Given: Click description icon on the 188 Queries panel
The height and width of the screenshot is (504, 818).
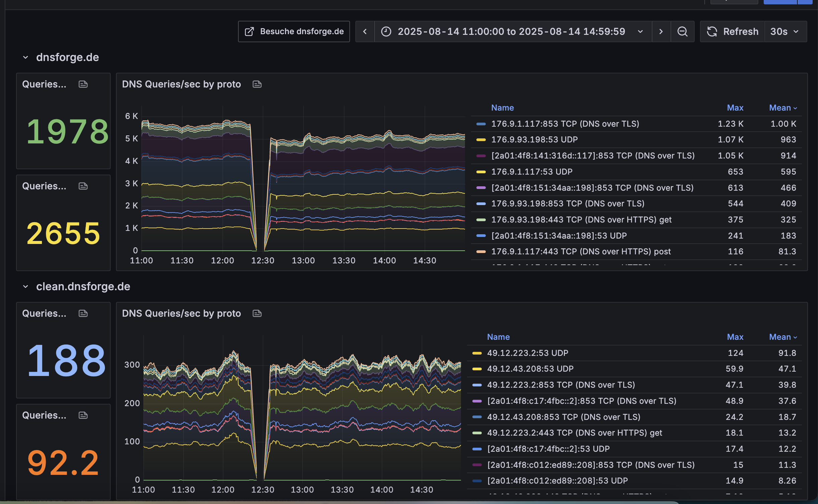Looking at the screenshot, I should pyautogui.click(x=83, y=313).
